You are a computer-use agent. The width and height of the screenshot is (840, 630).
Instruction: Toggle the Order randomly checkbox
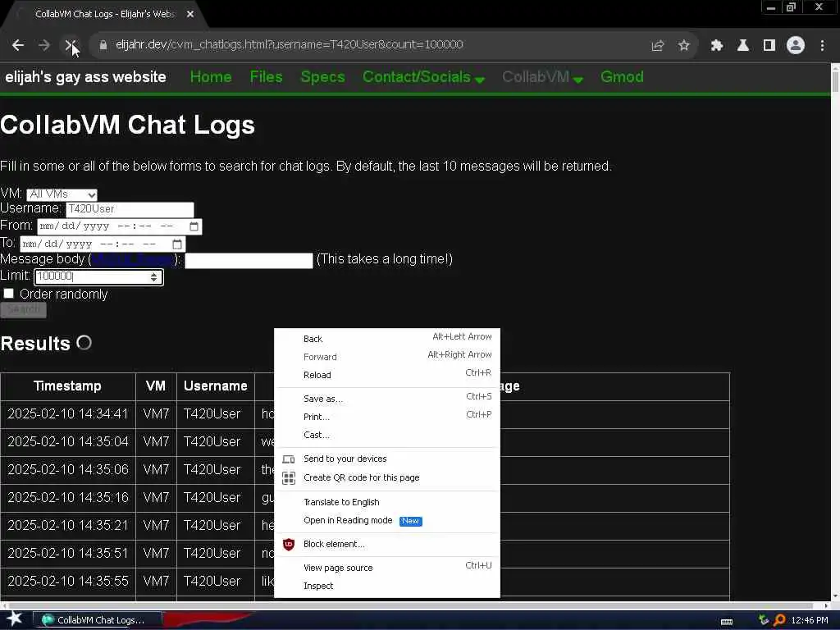[x=8, y=294]
